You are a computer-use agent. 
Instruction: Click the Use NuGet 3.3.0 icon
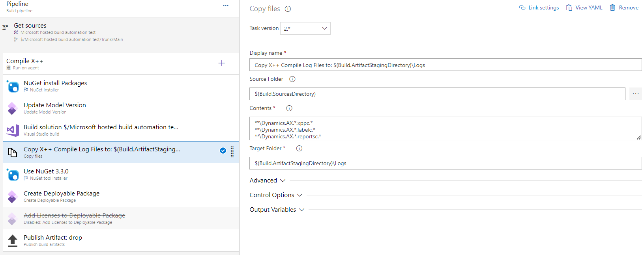click(x=13, y=175)
